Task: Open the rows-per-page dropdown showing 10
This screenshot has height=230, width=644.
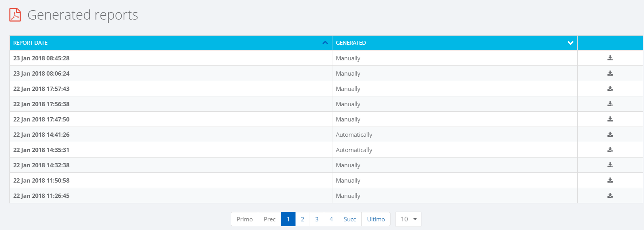Action: (x=408, y=219)
